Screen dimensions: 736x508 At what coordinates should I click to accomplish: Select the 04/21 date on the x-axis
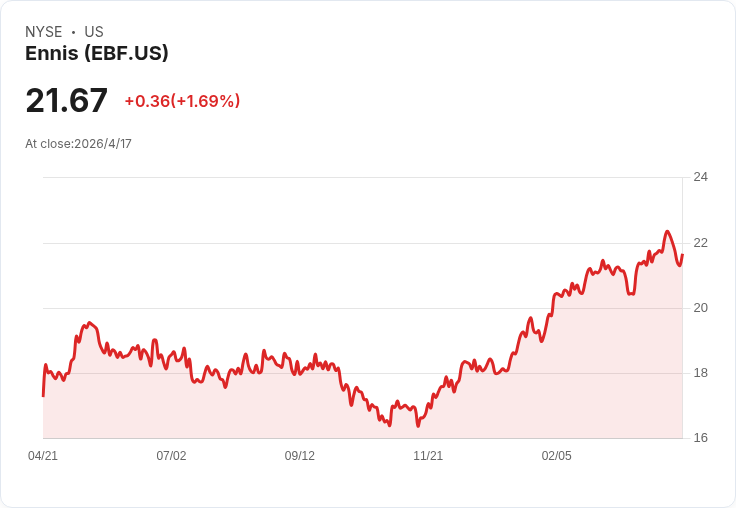tap(43, 456)
